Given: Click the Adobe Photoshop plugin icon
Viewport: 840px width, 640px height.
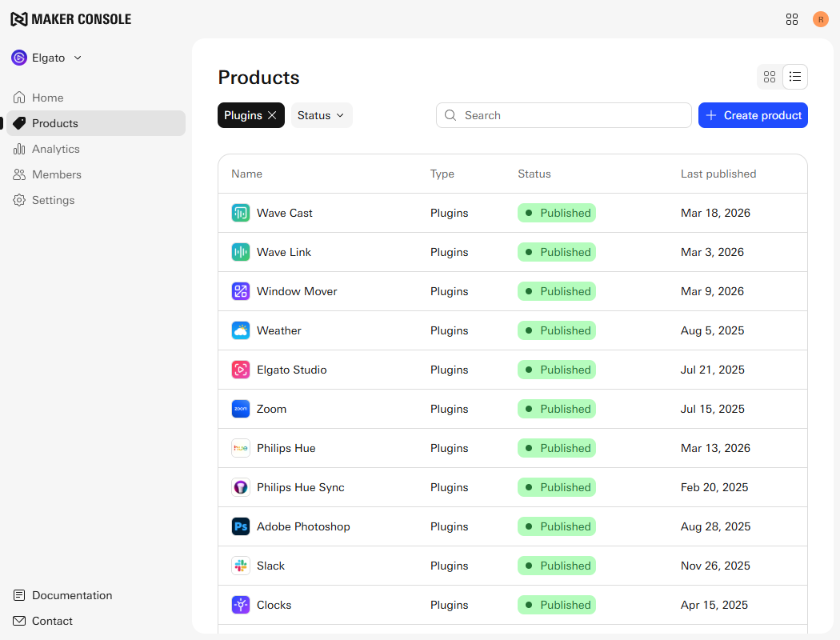Looking at the screenshot, I should (x=241, y=526).
